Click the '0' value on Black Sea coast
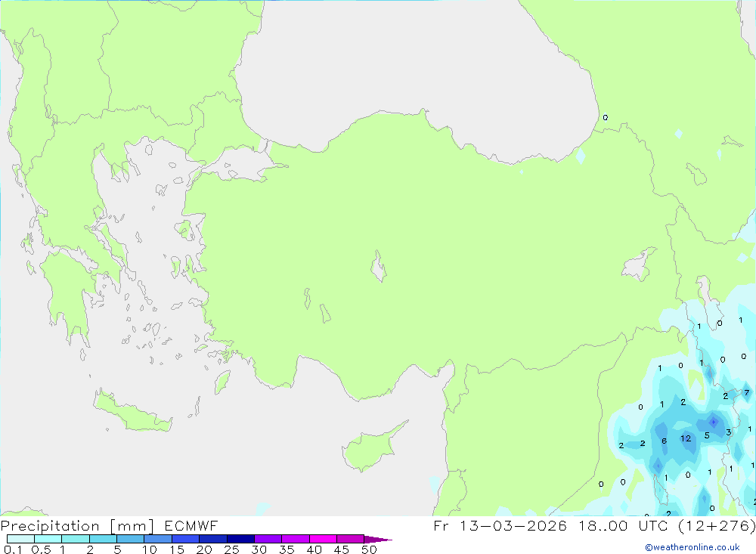The image size is (756, 554). [x=605, y=117]
